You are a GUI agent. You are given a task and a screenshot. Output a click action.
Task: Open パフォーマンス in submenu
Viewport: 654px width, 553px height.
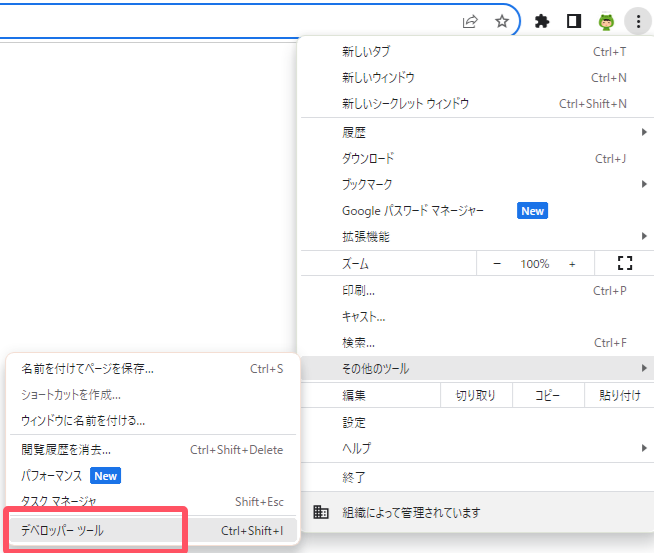coord(153,476)
